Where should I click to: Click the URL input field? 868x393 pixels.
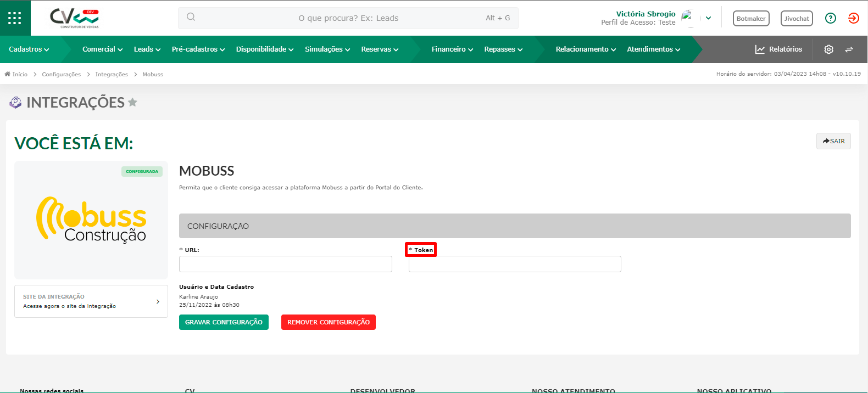click(x=286, y=264)
